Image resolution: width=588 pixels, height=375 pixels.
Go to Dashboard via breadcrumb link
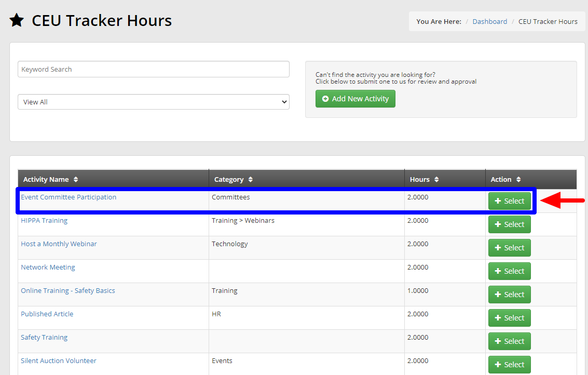[x=490, y=21]
